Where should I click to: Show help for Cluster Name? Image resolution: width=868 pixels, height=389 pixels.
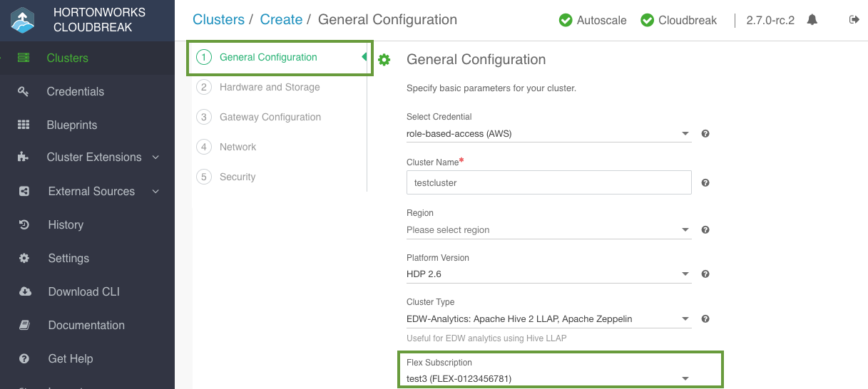click(x=705, y=182)
